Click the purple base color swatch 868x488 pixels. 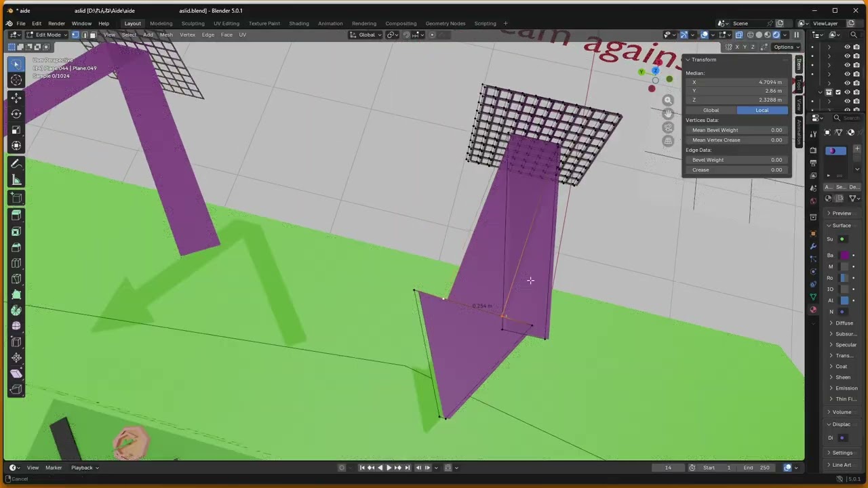point(844,256)
